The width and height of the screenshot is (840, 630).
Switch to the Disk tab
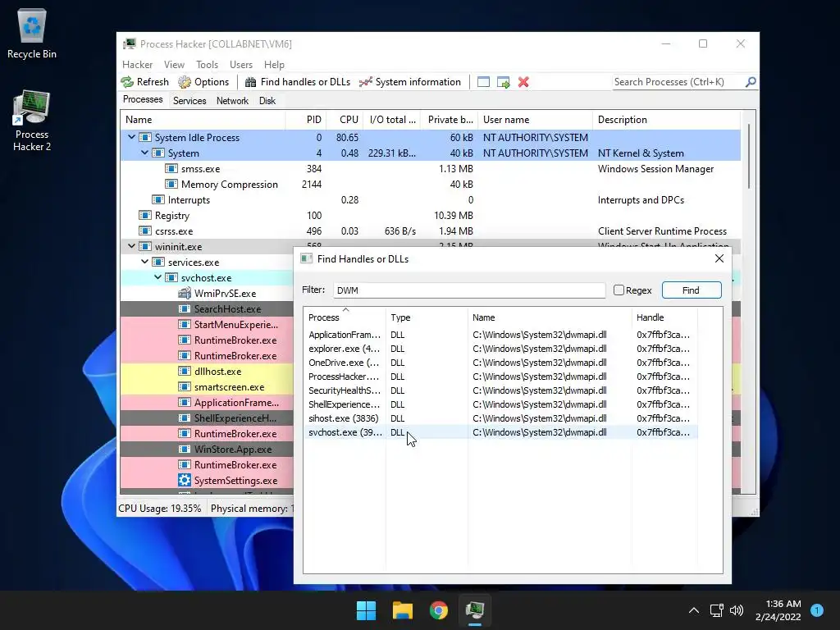pyautogui.click(x=267, y=101)
